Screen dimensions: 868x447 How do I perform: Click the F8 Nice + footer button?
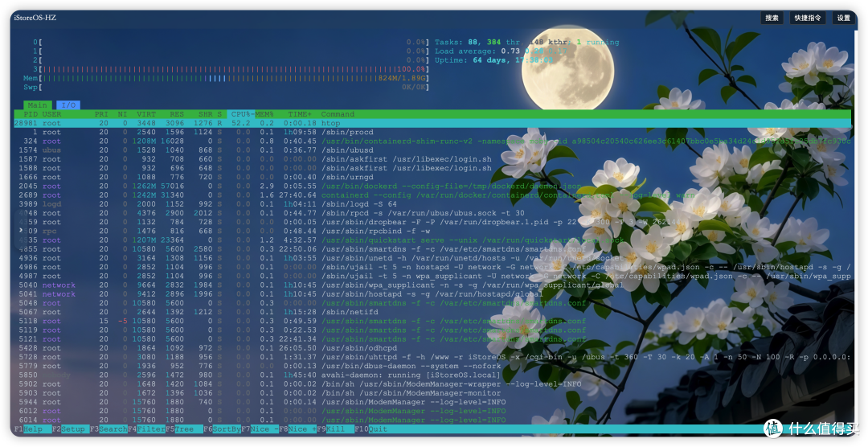click(x=298, y=429)
